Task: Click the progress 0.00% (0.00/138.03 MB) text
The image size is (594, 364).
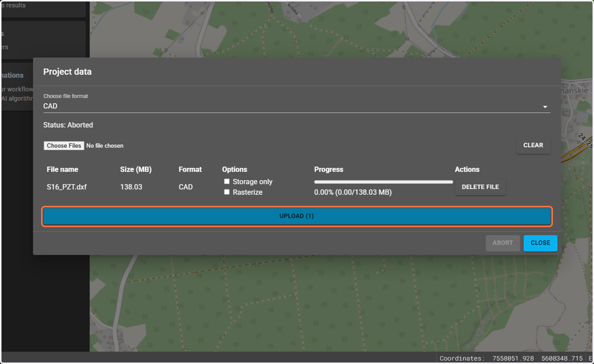Action: tap(353, 192)
